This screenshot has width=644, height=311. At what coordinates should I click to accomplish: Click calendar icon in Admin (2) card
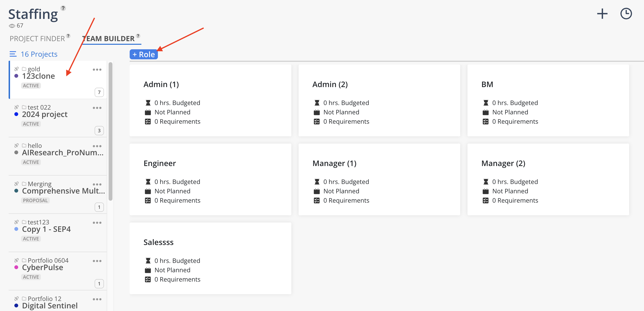click(317, 112)
